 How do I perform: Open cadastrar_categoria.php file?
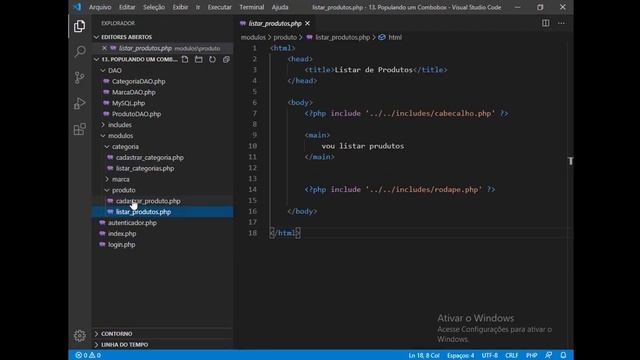pos(149,158)
